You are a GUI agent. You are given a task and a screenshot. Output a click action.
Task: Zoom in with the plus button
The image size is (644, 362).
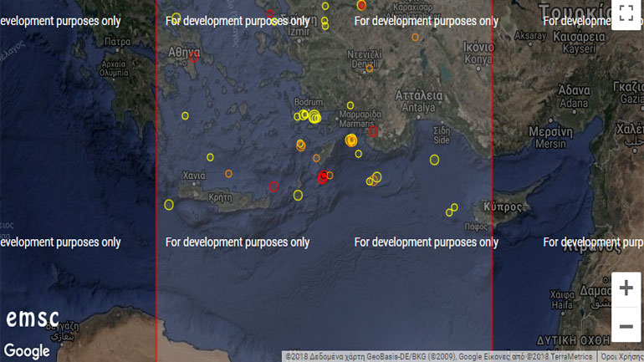coord(626,288)
